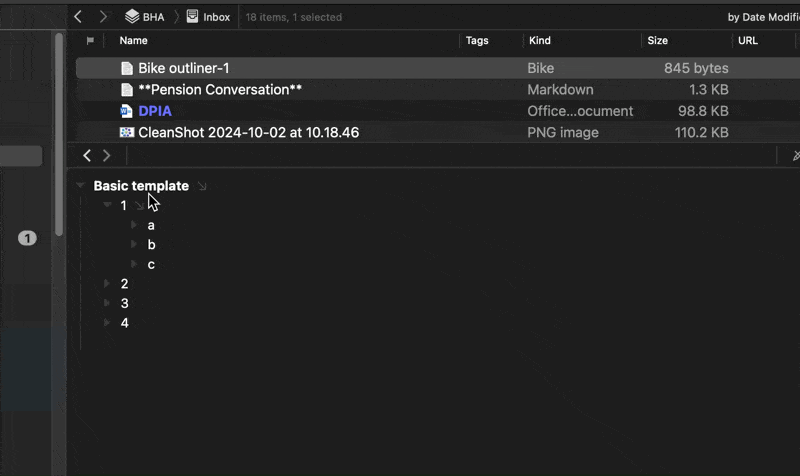Go forward in the preview pane
800x476 pixels.
pos(106,156)
